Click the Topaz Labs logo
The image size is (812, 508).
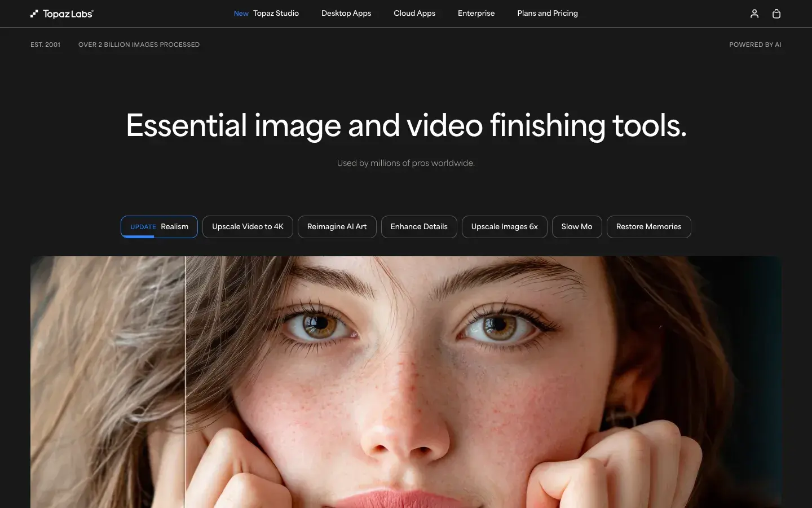[x=62, y=13]
